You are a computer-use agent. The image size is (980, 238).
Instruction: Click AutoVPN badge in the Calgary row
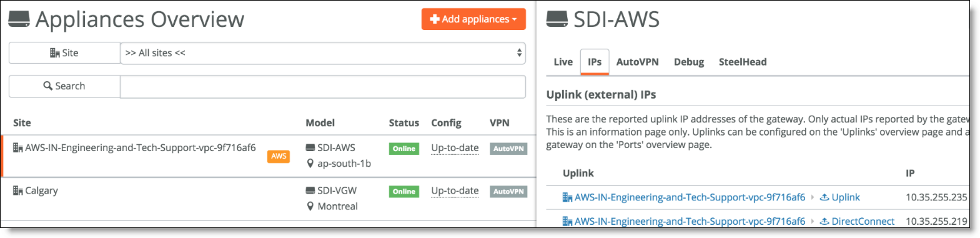pos(508,192)
